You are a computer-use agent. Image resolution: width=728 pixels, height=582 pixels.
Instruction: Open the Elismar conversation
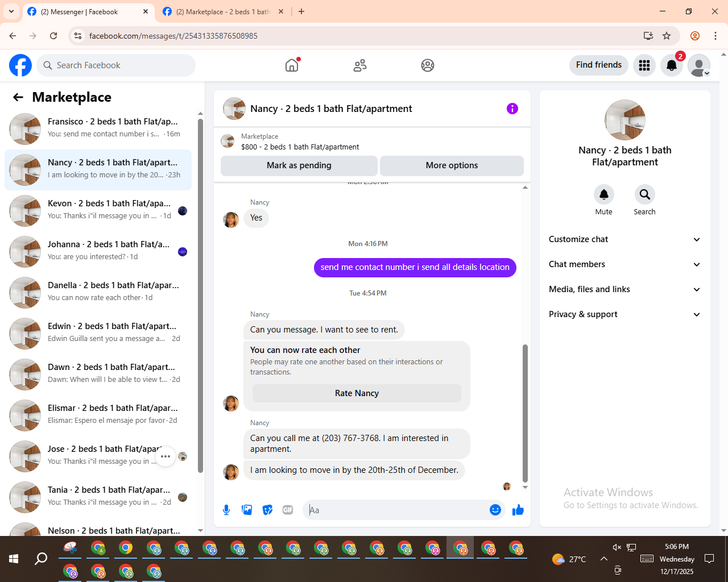point(98,415)
